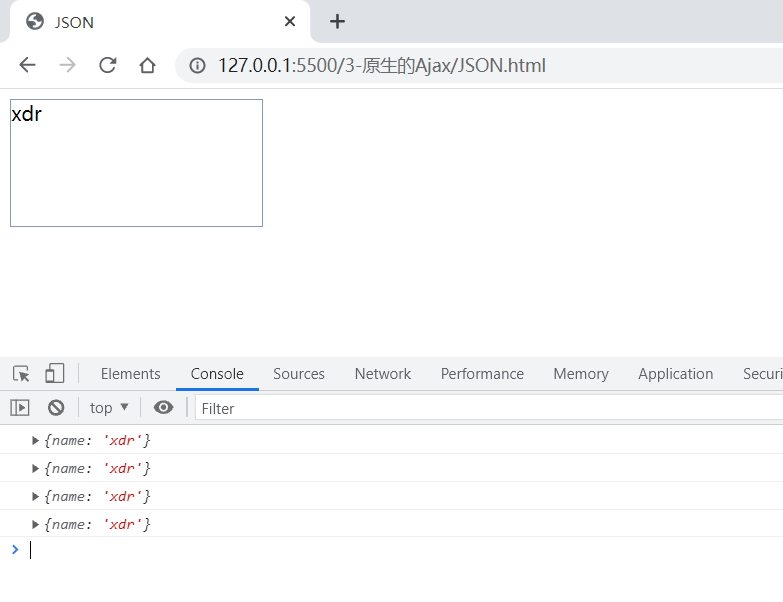Expand the third {name: 'xdr'} log entry
Image resolution: width=783 pixels, height=602 pixels.
pyautogui.click(x=35, y=496)
